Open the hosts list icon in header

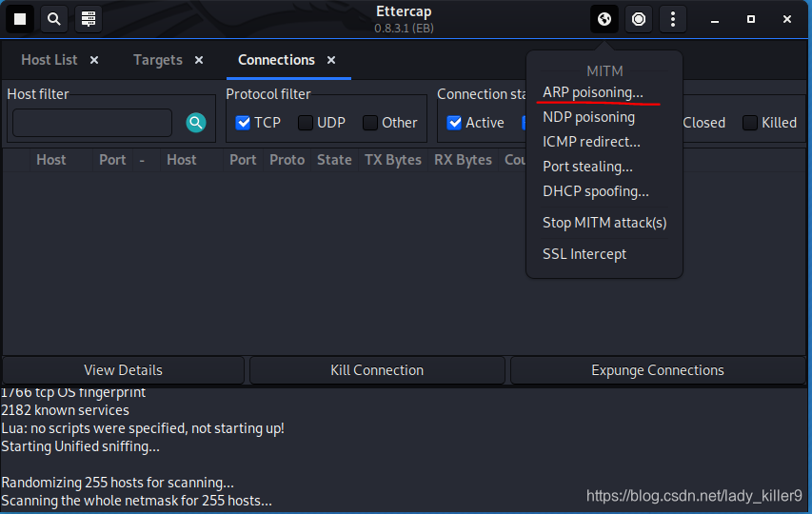[x=89, y=19]
